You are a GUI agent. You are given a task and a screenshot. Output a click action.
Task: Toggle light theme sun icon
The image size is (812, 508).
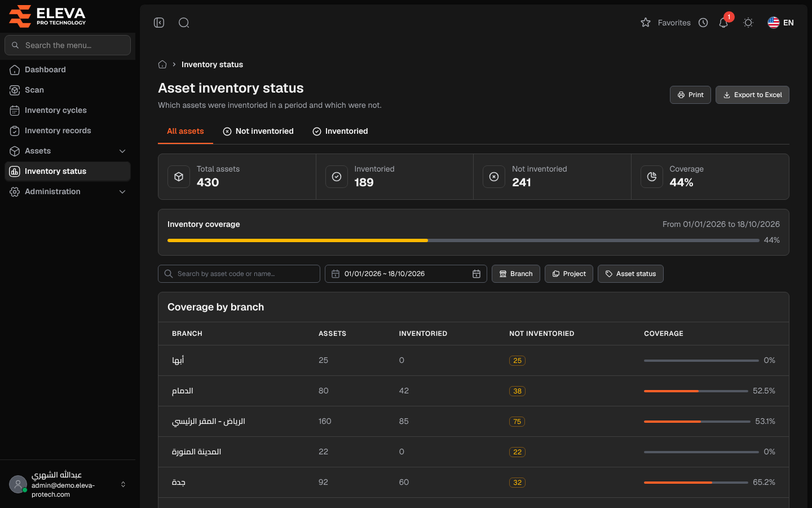[x=748, y=23]
